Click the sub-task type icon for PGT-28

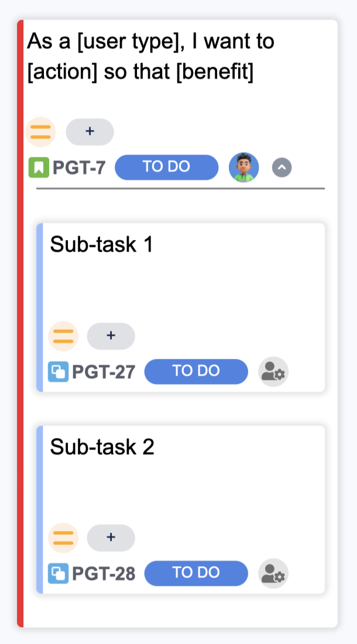coord(58,574)
